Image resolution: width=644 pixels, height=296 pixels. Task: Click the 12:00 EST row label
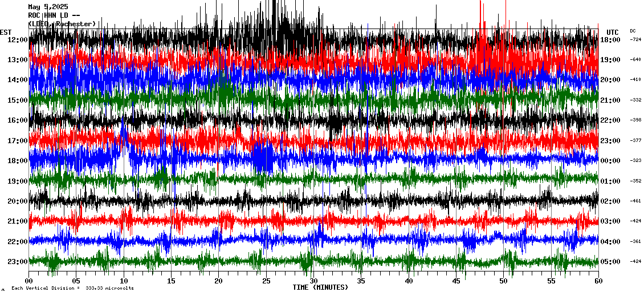click(18, 40)
